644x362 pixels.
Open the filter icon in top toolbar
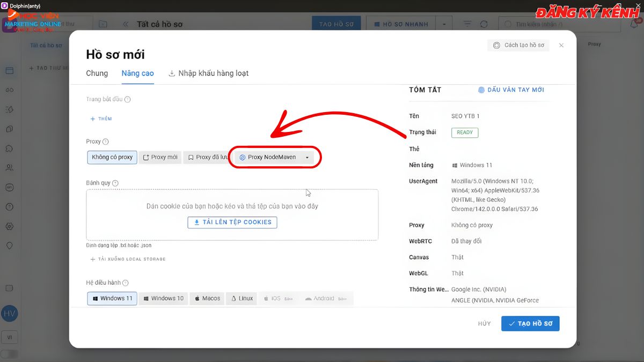(x=467, y=24)
